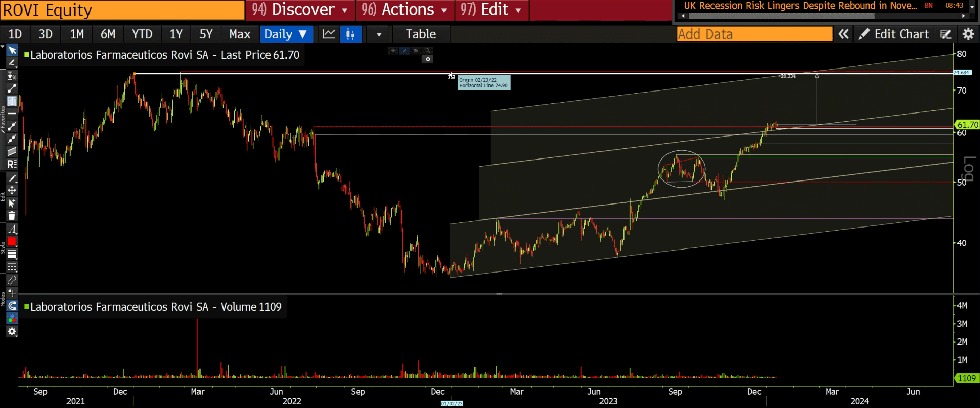The image size is (980, 408).
Task: Toggle the color circles mode icon
Action: (12, 319)
